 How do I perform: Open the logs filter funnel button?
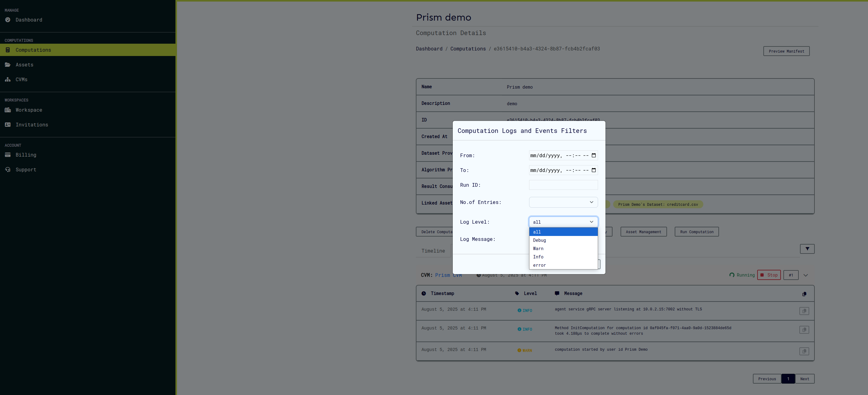(x=807, y=249)
